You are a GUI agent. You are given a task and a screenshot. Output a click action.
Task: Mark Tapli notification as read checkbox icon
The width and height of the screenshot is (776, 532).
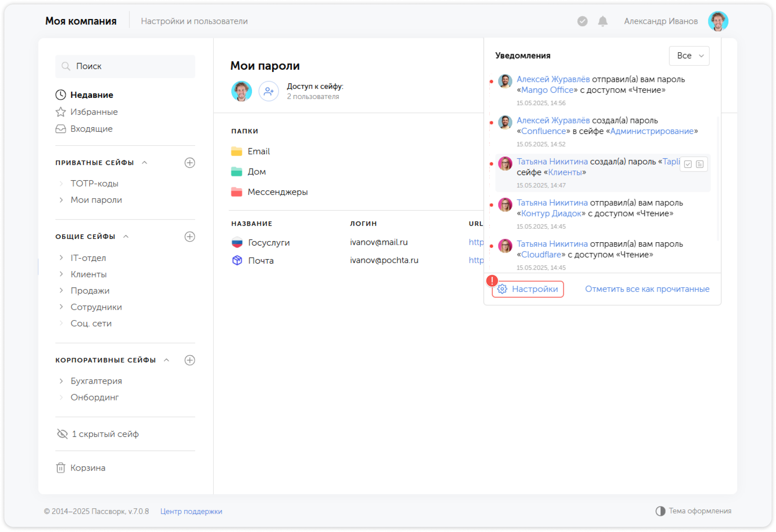tap(688, 164)
